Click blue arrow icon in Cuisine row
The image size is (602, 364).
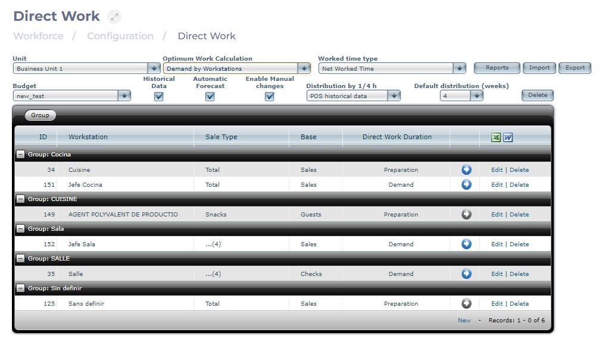pyautogui.click(x=466, y=170)
